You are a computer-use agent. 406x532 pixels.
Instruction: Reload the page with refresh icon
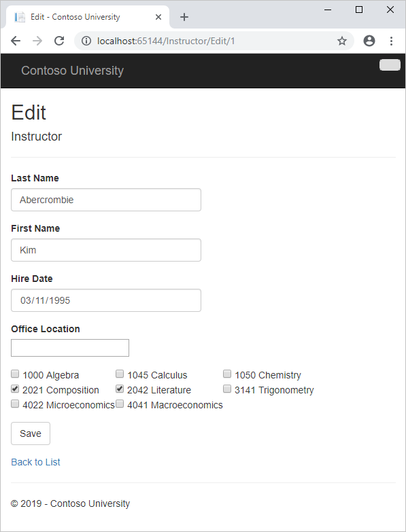pos(59,41)
